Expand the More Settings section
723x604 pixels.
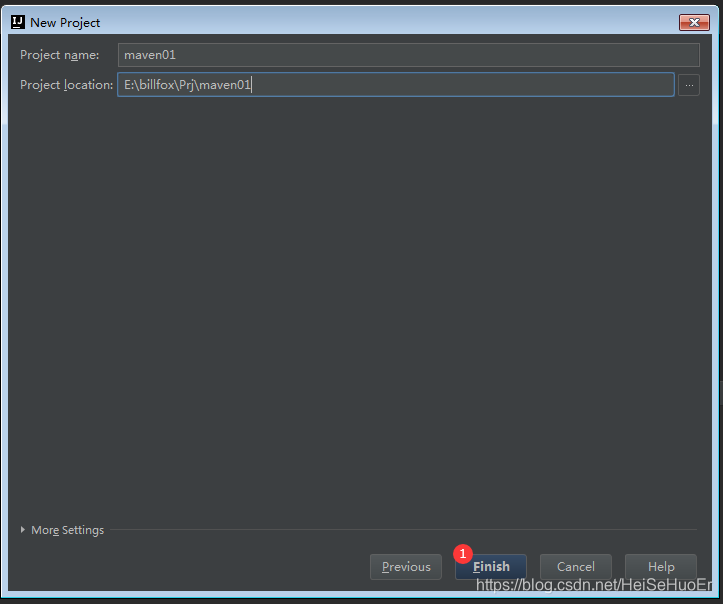point(62,530)
